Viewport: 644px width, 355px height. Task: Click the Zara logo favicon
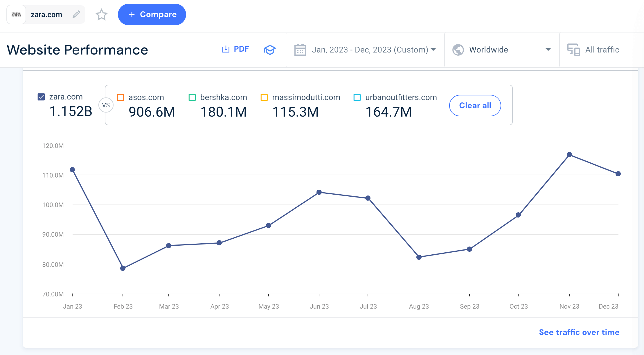16,15
